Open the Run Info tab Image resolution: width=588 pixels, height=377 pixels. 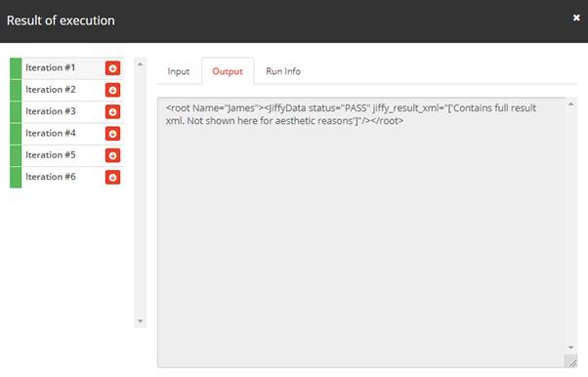[283, 71]
